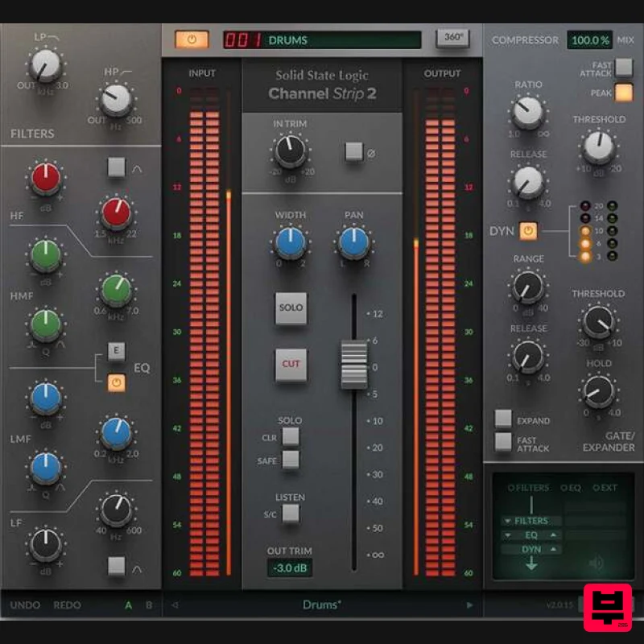Click the DRUMS track name display
Screen dimensions: 644x644
[342, 39]
